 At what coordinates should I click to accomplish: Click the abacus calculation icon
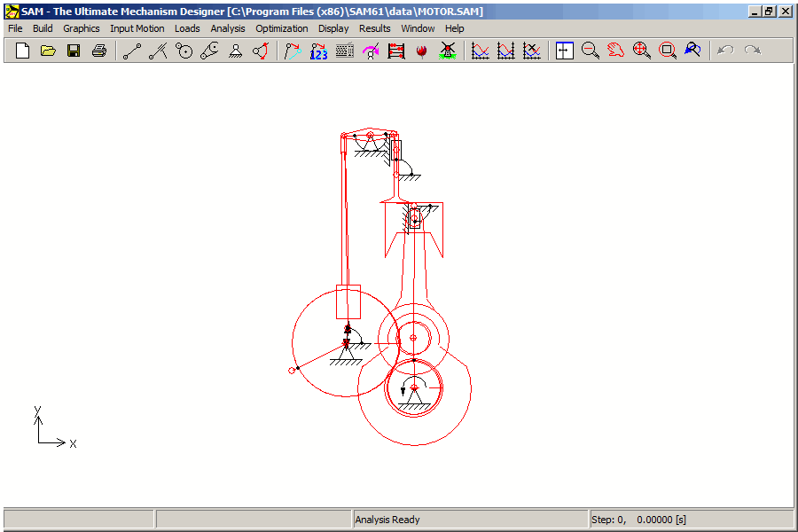tap(396, 51)
